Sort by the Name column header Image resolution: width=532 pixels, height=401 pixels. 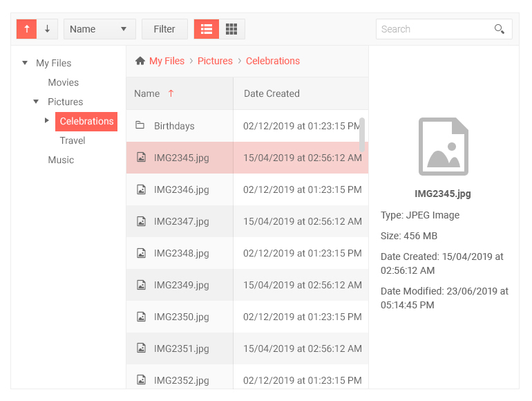point(180,93)
